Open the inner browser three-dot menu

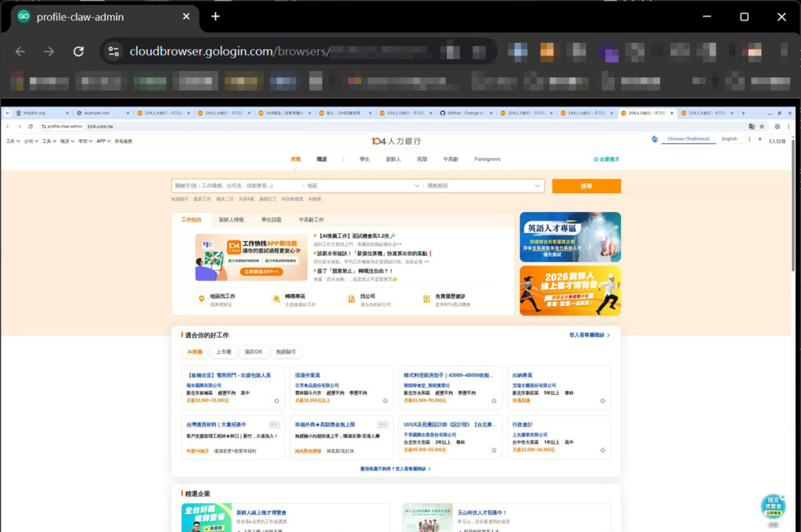(788, 126)
